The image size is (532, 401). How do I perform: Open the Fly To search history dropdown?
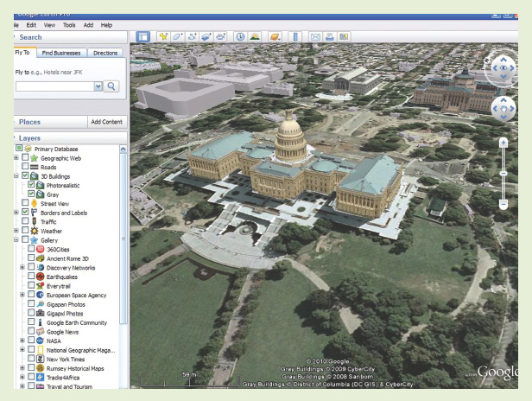click(x=98, y=86)
